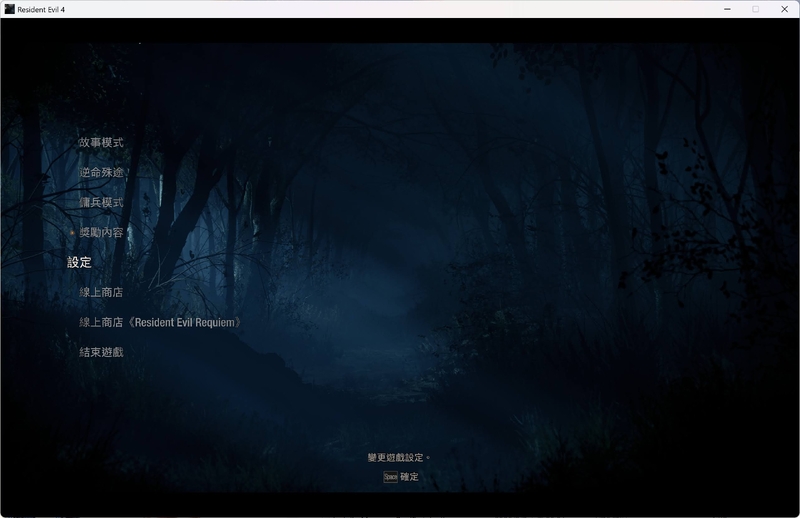Click the Resident Evil 4 window icon

[x=10, y=9]
